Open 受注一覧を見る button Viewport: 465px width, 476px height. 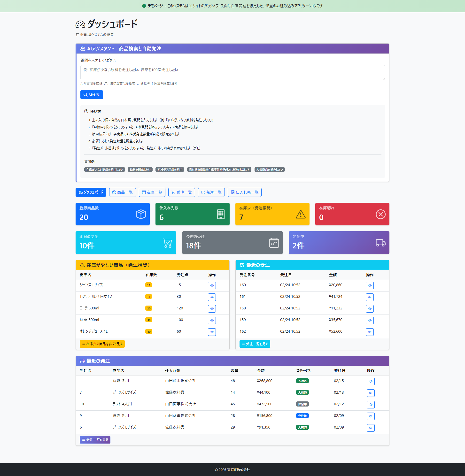click(x=255, y=344)
